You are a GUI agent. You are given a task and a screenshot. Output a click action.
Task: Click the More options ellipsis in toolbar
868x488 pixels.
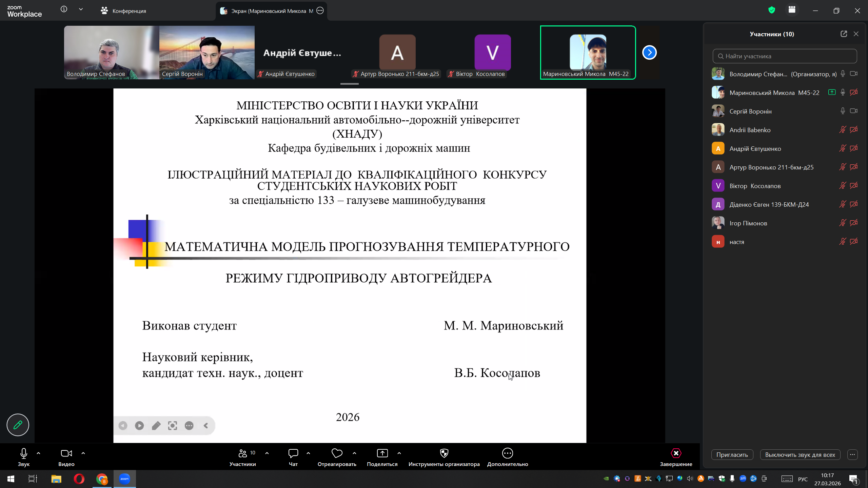click(507, 453)
